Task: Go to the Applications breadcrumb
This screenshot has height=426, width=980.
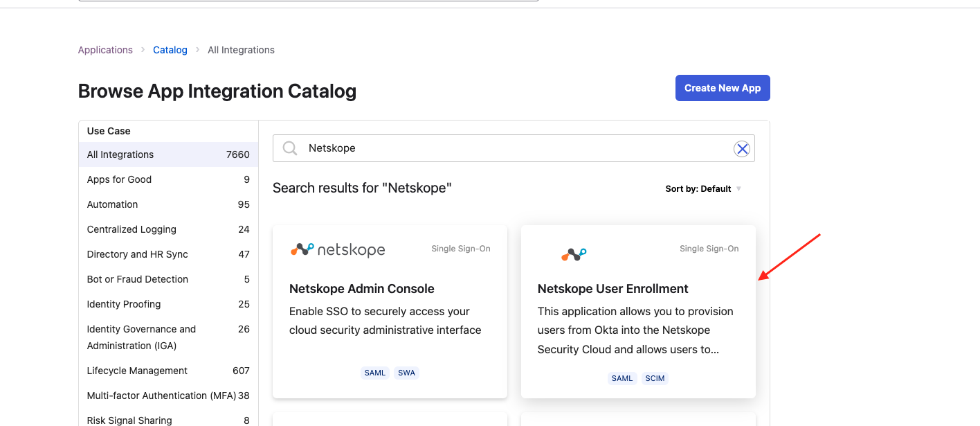Action: (105, 50)
